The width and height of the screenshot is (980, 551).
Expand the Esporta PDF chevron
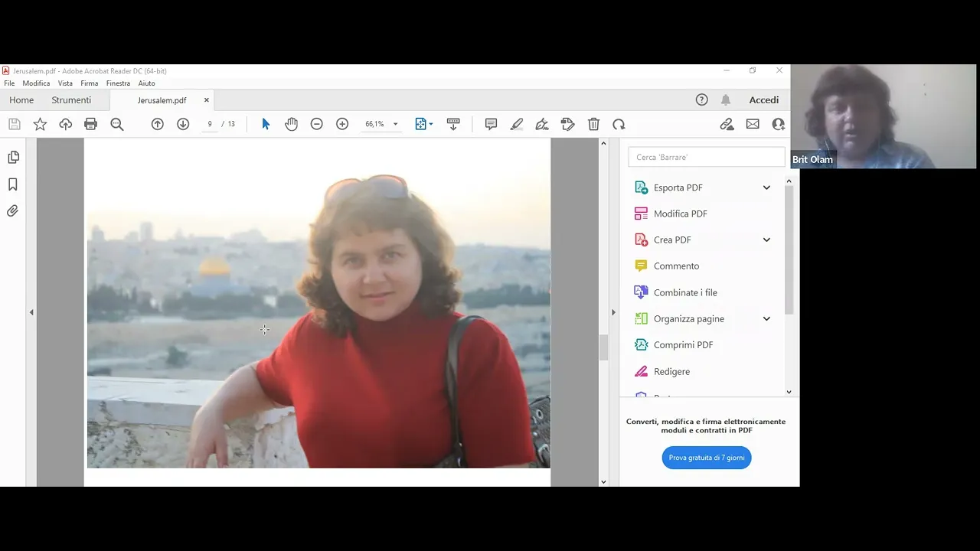766,187
